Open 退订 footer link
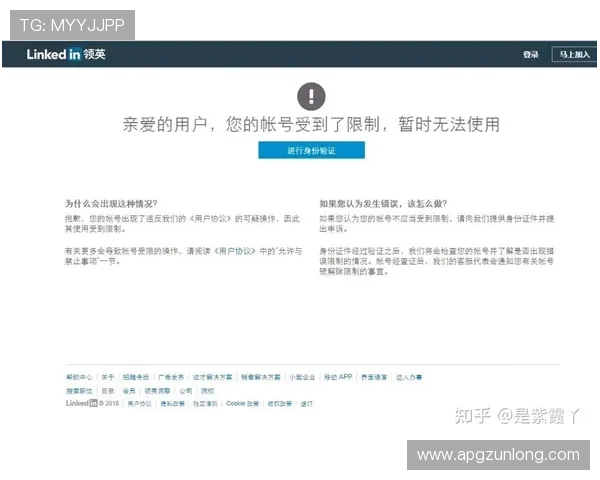Image resolution: width=600 pixels, height=480 pixels. point(307,404)
